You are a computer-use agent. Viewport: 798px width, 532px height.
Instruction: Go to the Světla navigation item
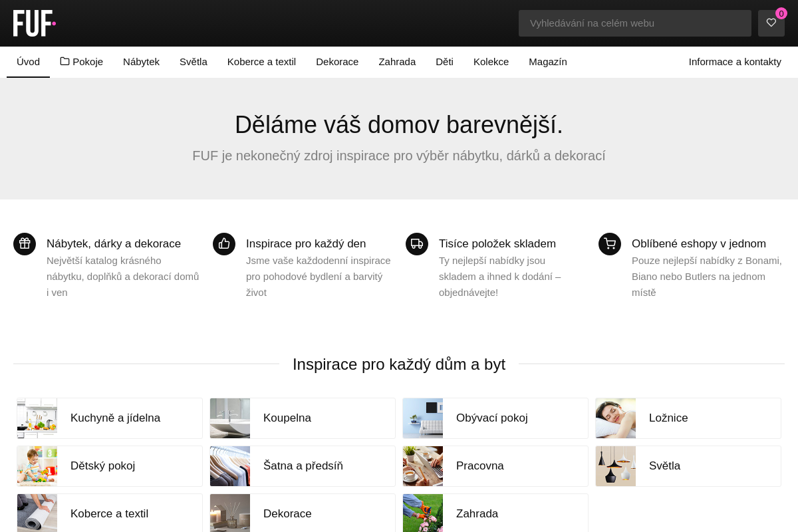tap(194, 62)
